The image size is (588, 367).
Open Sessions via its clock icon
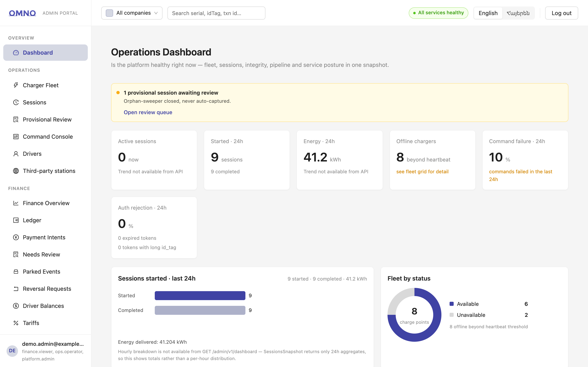coord(16,102)
